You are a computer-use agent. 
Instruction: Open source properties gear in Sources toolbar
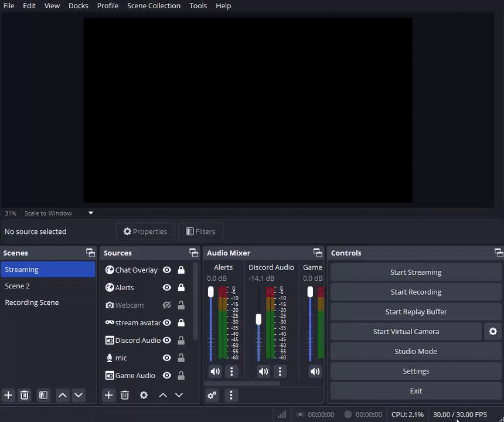click(144, 395)
